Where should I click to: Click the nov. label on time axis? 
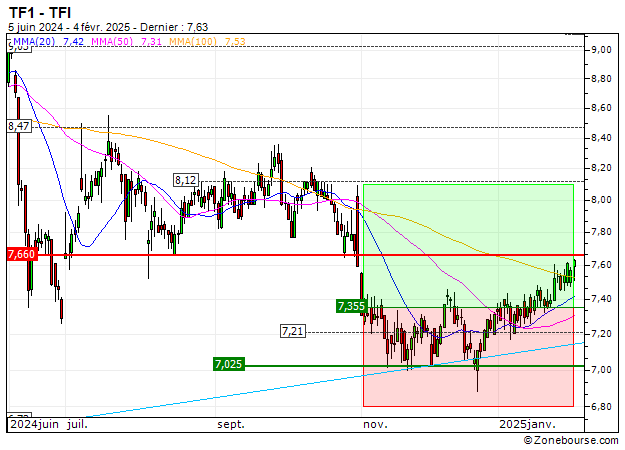[x=375, y=424]
